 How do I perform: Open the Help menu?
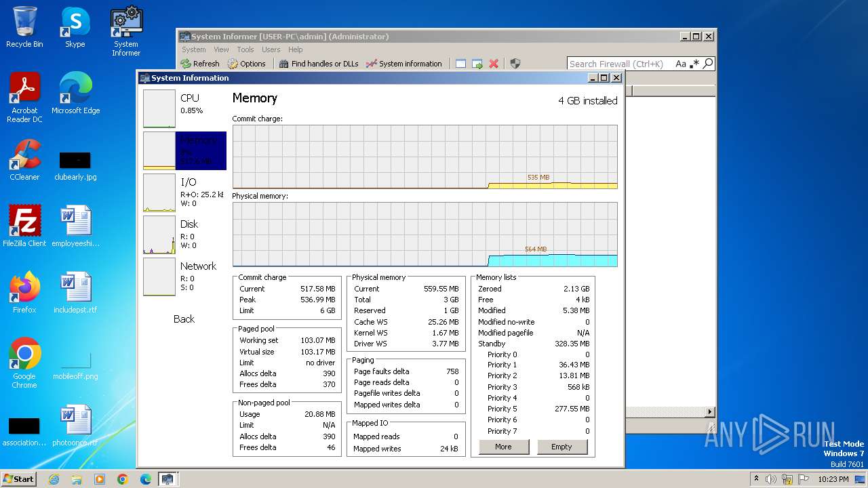[x=295, y=49]
